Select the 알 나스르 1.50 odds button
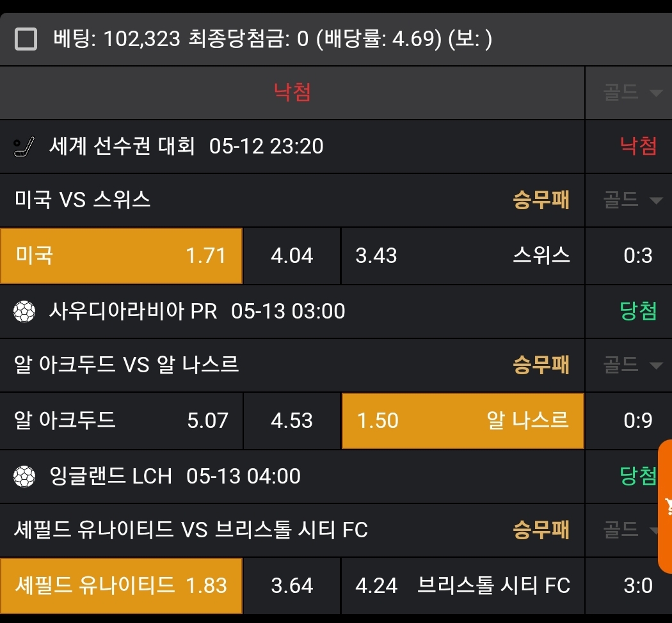The image size is (672, 623). coord(462,421)
